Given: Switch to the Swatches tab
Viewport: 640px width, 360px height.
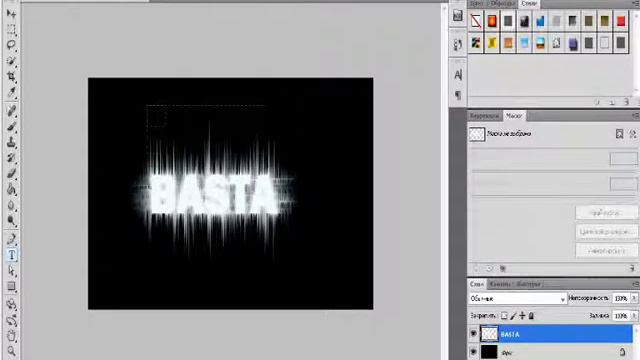Looking at the screenshot, I should click(502, 3).
